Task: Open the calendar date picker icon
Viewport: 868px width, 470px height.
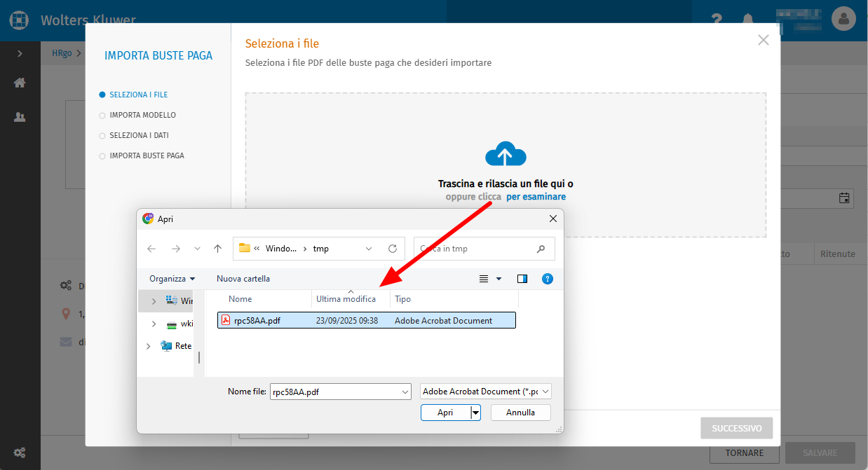Action: pyautogui.click(x=844, y=198)
